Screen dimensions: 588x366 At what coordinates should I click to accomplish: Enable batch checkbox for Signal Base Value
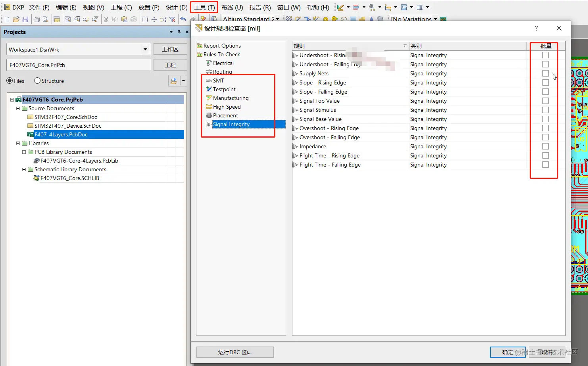[x=546, y=119]
